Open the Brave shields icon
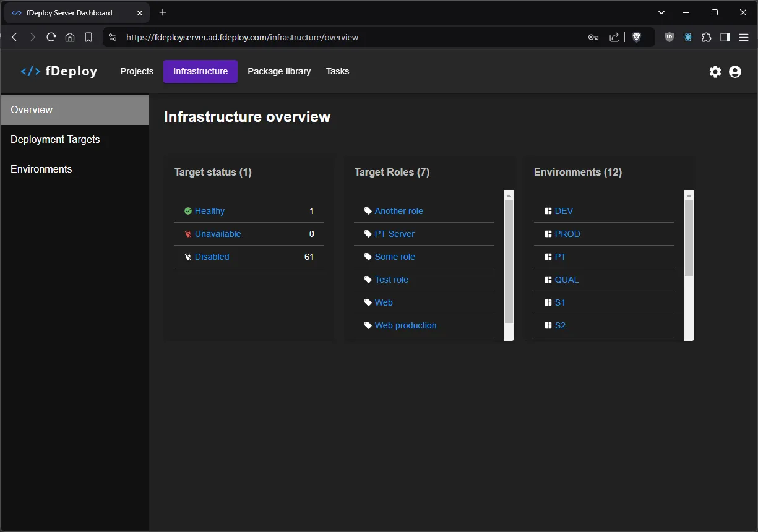758x532 pixels. [637, 37]
